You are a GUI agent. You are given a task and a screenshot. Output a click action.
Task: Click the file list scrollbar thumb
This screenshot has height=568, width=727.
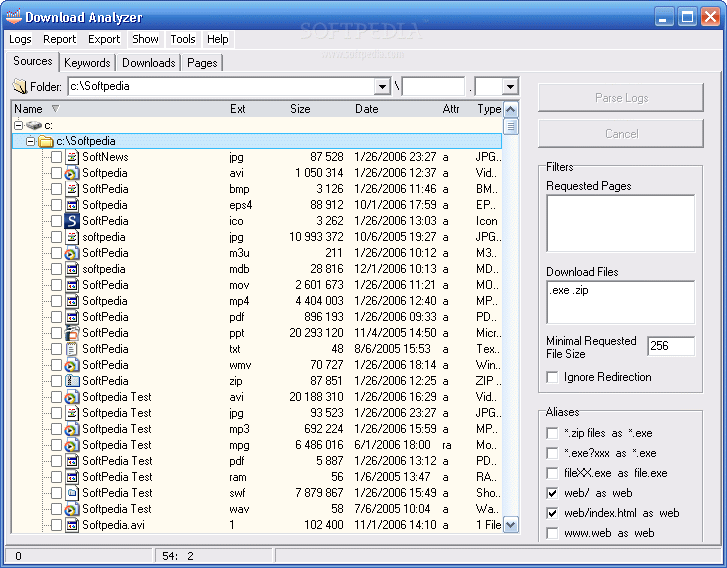click(x=510, y=127)
